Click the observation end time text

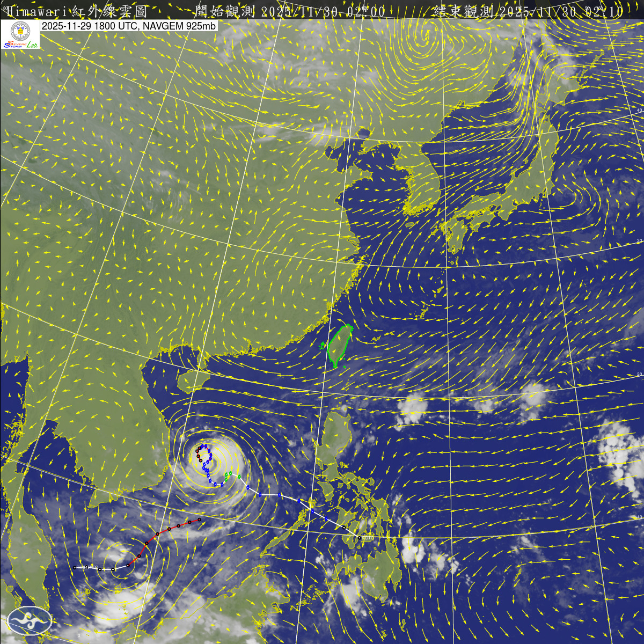tap(529, 11)
